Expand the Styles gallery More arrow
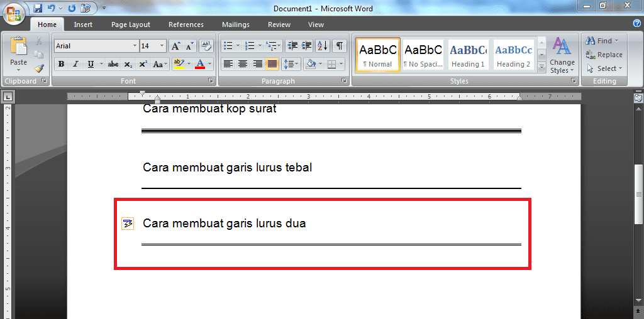The image size is (644, 319). tap(541, 68)
